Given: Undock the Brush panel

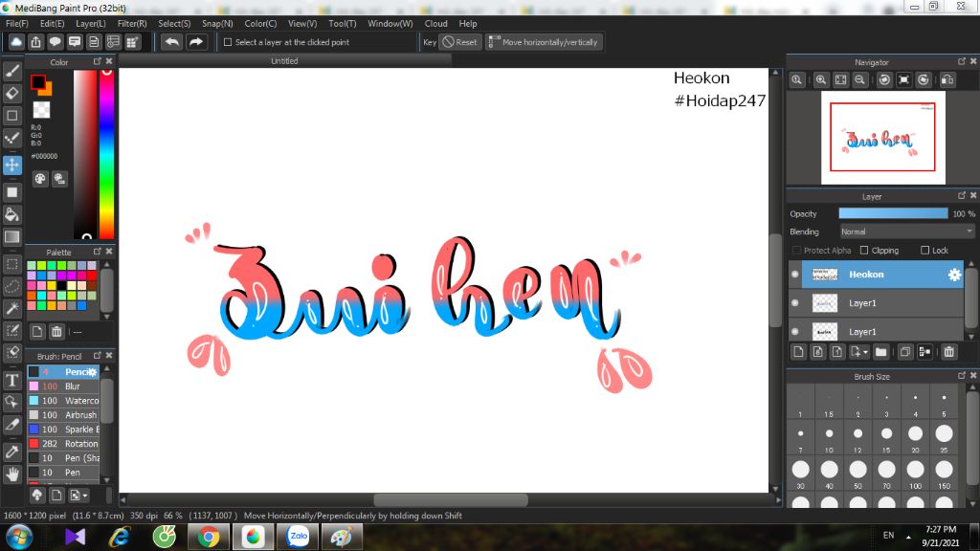Looking at the screenshot, I should pyautogui.click(x=97, y=356).
